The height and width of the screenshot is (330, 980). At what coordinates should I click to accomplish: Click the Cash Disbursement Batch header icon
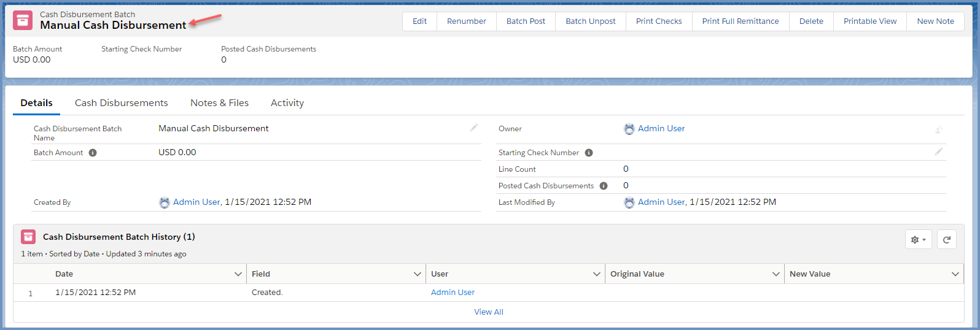pyautogui.click(x=23, y=20)
